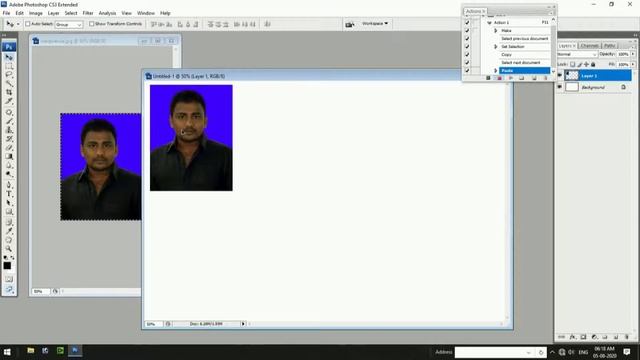Open the Image menu
The height and width of the screenshot is (360, 640).
(36, 13)
